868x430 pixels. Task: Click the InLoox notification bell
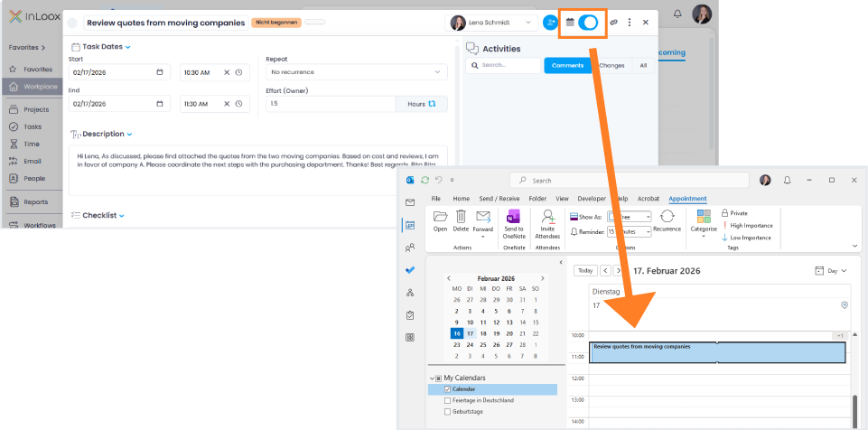pyautogui.click(x=677, y=14)
